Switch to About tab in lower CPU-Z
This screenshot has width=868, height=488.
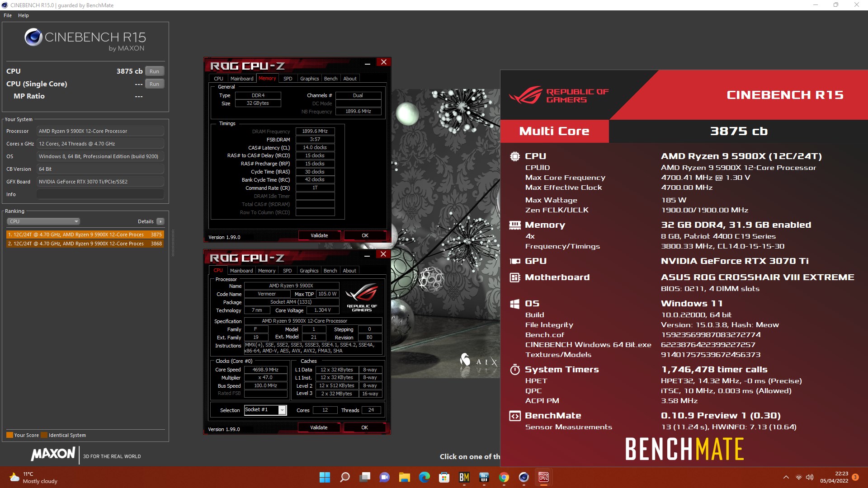(x=349, y=271)
